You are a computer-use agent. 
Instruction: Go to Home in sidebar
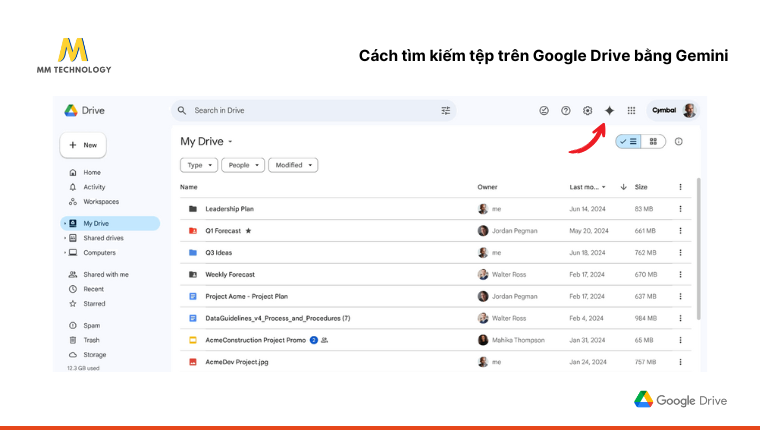(x=92, y=172)
